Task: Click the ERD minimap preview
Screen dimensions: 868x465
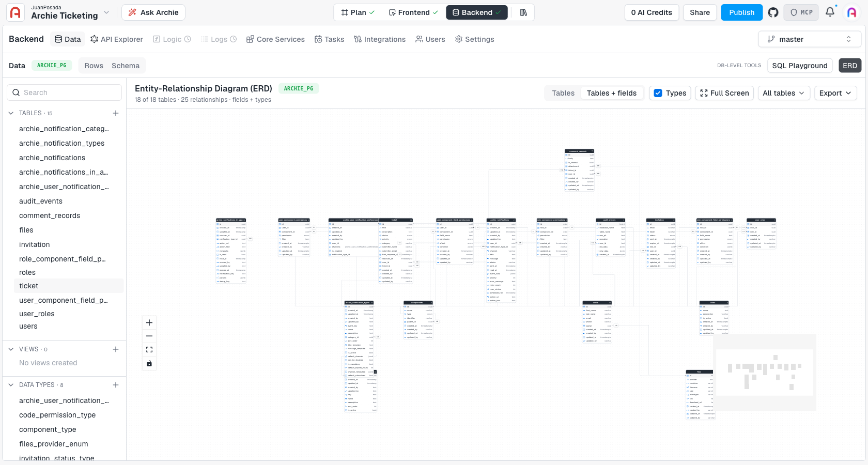Action: click(765, 373)
